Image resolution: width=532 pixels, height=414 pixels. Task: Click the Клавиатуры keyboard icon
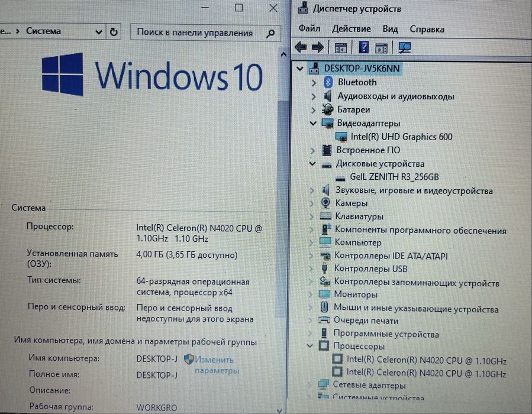[325, 216]
